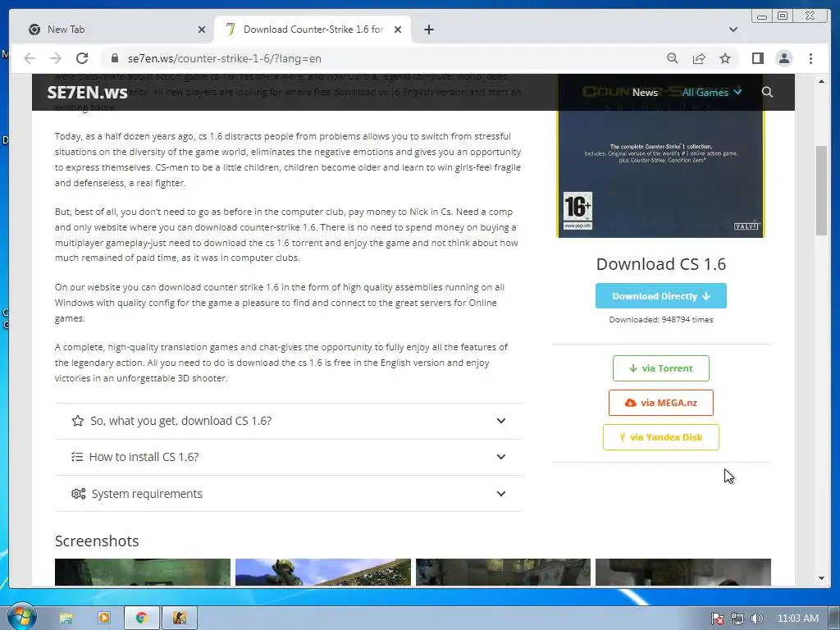840x630 pixels.
Task: Close the Download Counter-Strike tab
Action: click(398, 30)
